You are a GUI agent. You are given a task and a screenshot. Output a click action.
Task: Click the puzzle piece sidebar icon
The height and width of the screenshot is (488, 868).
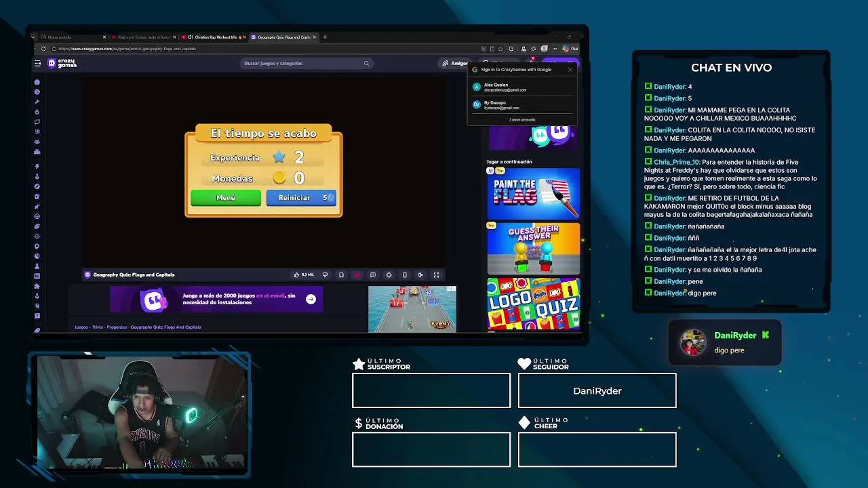(x=37, y=286)
